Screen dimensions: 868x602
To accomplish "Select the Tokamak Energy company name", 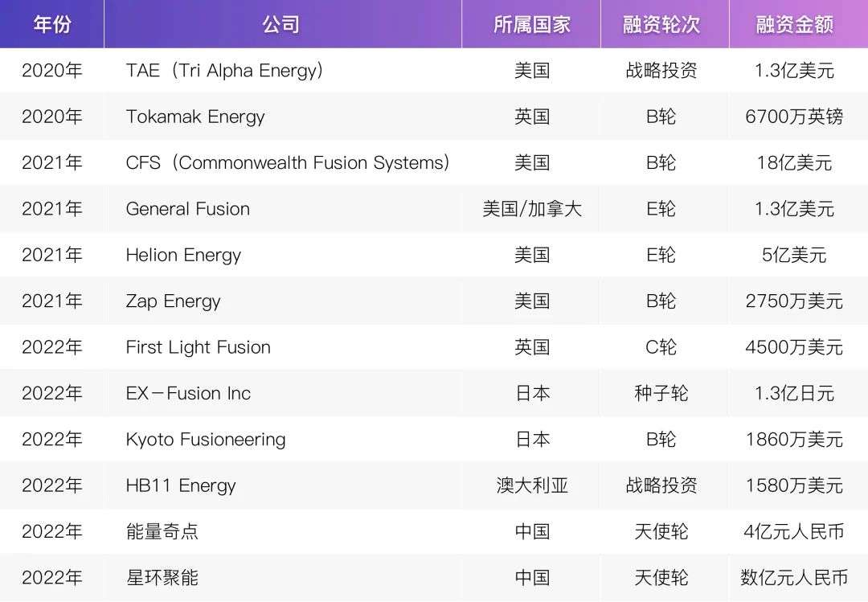I will (x=194, y=117).
